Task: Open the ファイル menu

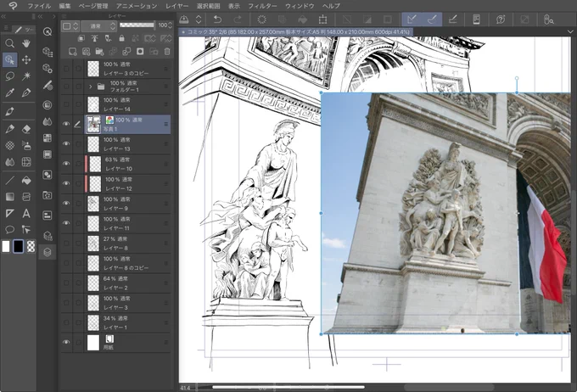Action: pyautogui.click(x=39, y=6)
